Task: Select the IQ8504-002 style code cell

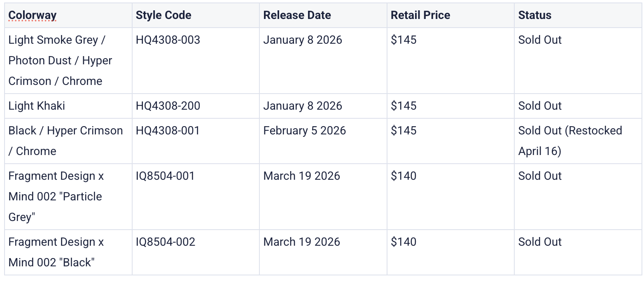Action: [166, 242]
